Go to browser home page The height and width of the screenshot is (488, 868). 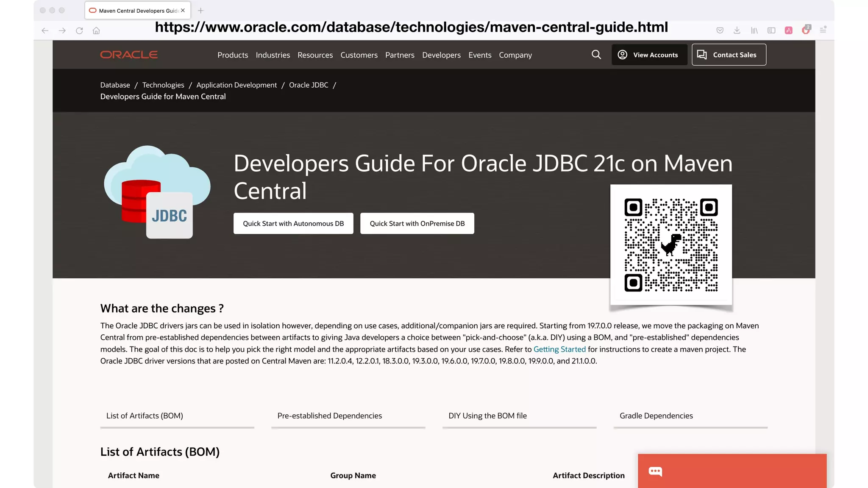click(x=96, y=30)
